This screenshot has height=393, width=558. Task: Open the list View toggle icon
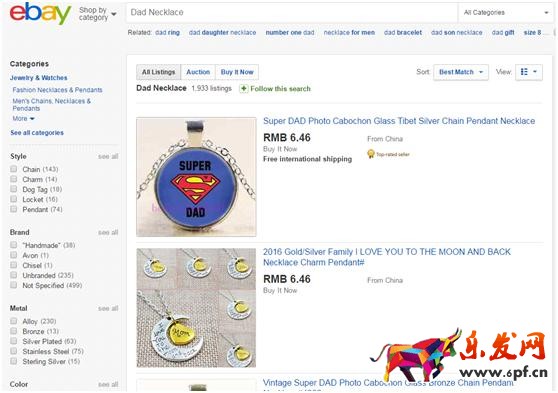[528, 72]
